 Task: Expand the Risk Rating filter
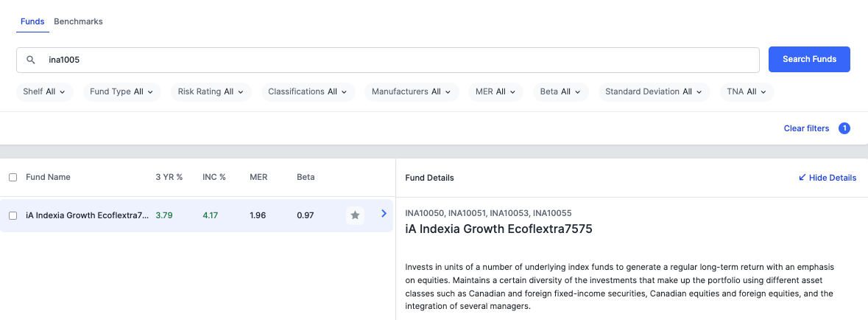pyautogui.click(x=211, y=92)
